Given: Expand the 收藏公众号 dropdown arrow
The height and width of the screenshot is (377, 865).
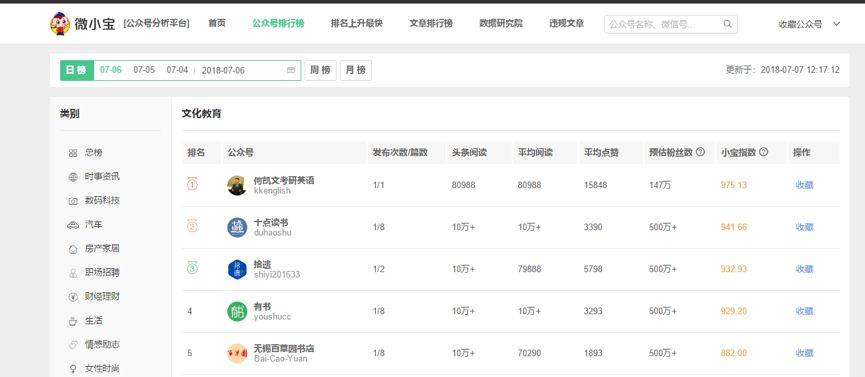Looking at the screenshot, I should (836, 24).
